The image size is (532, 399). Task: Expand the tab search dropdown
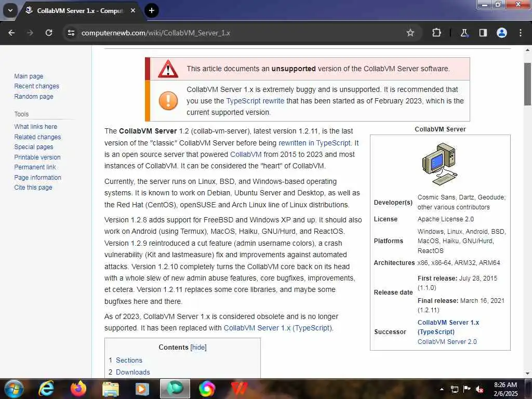pos(10,10)
